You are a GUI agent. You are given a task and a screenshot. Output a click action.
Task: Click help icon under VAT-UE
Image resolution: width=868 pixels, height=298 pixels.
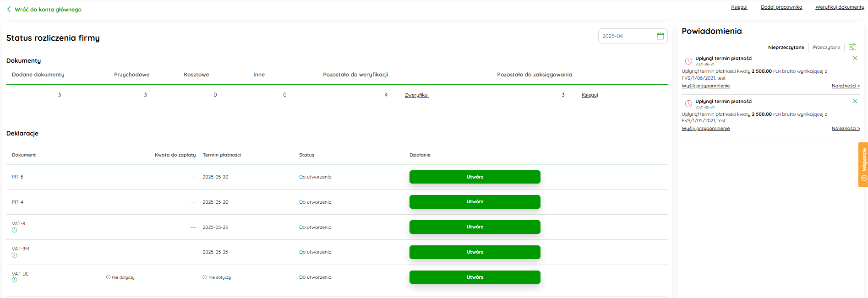click(14, 280)
